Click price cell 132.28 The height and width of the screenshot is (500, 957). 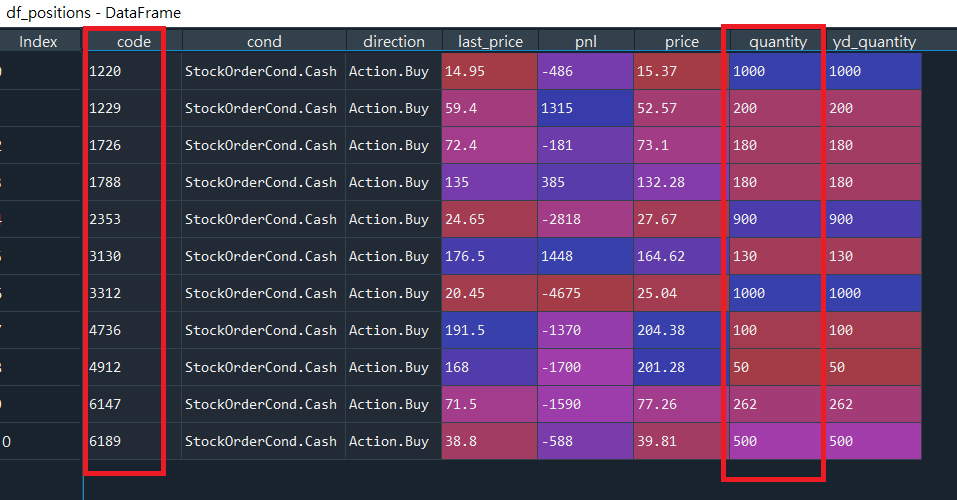[x=682, y=182]
